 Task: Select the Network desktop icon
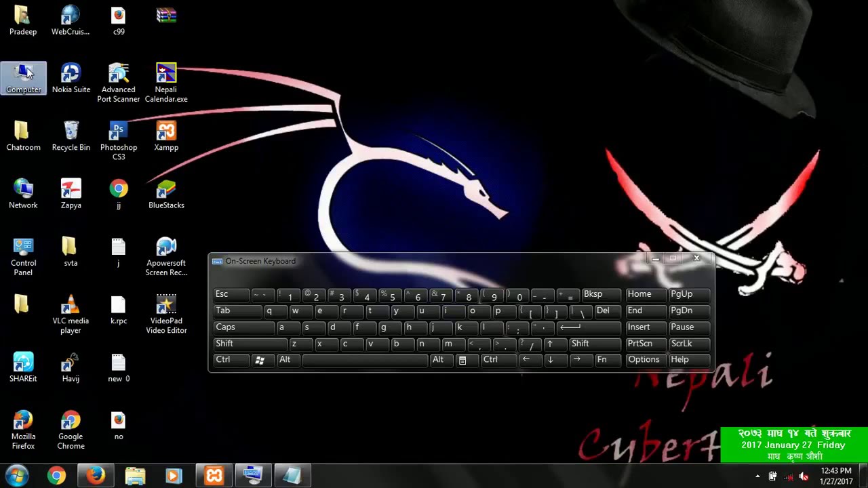point(24,194)
